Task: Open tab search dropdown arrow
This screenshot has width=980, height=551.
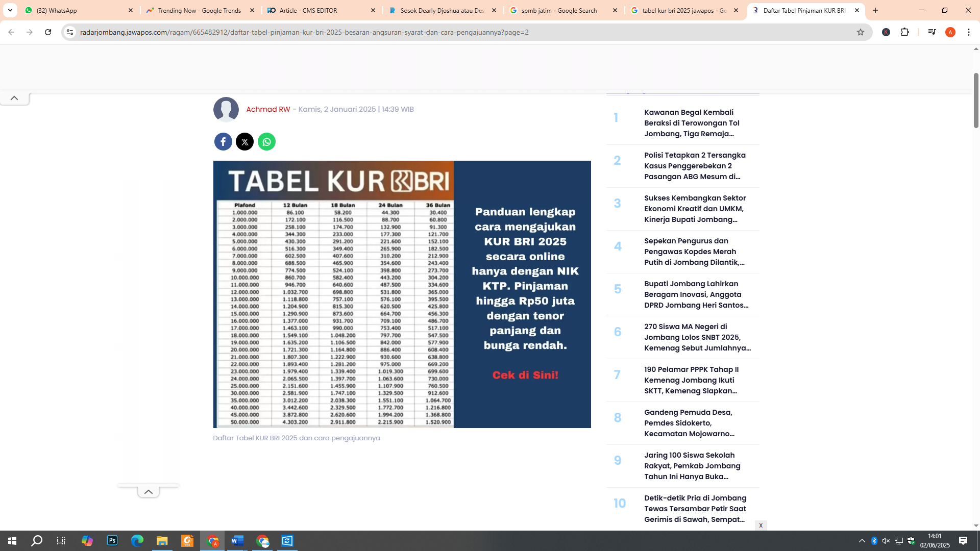Action: pyautogui.click(x=10, y=10)
